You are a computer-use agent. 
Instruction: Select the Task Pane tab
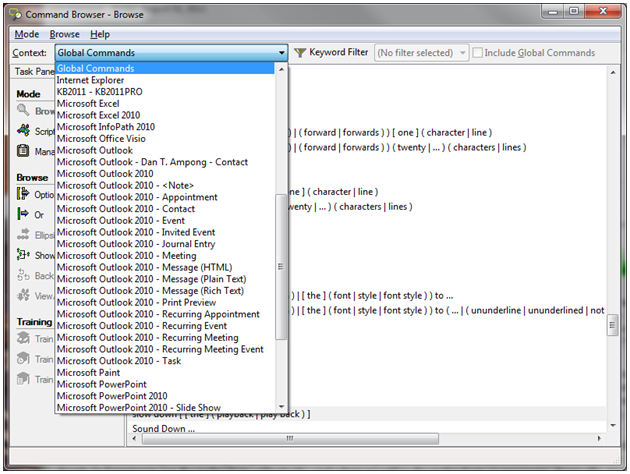point(34,72)
